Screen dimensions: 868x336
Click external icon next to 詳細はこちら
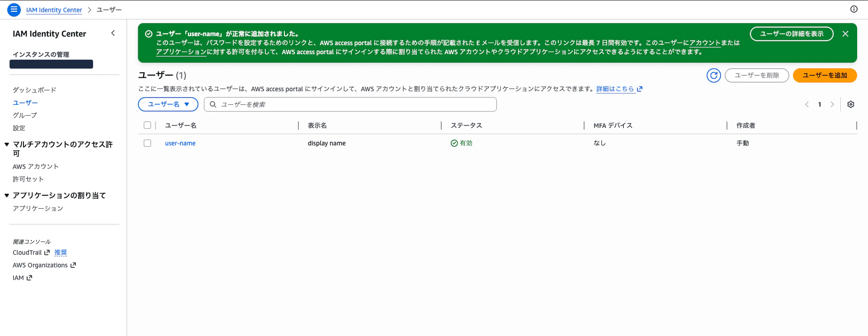(640, 89)
